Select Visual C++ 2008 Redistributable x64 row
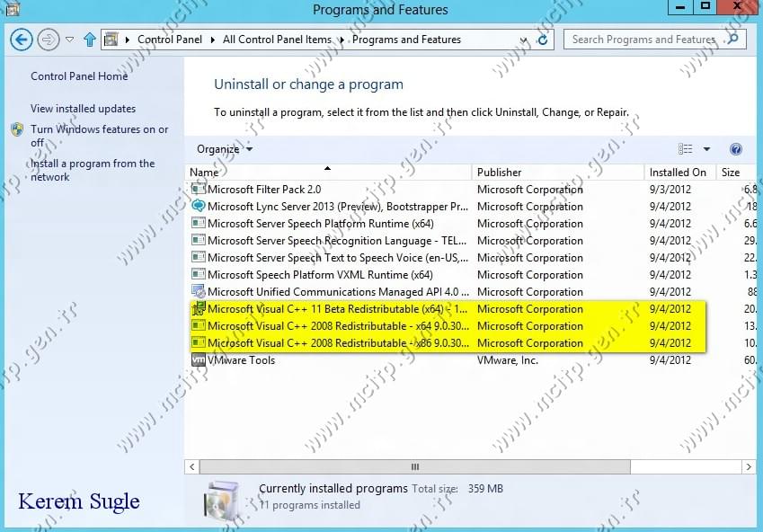This screenshot has width=763, height=532. pyautogui.click(x=471, y=325)
